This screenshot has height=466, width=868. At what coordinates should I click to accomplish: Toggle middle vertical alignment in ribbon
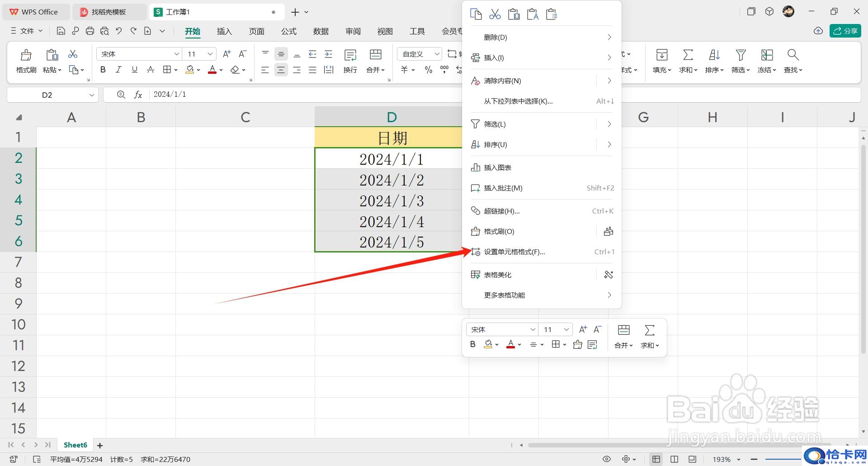[x=281, y=54]
